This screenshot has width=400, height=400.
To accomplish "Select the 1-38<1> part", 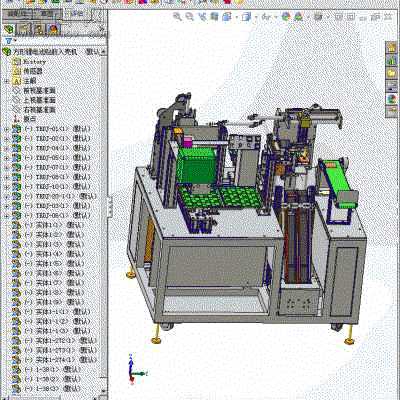I will point(47,370).
